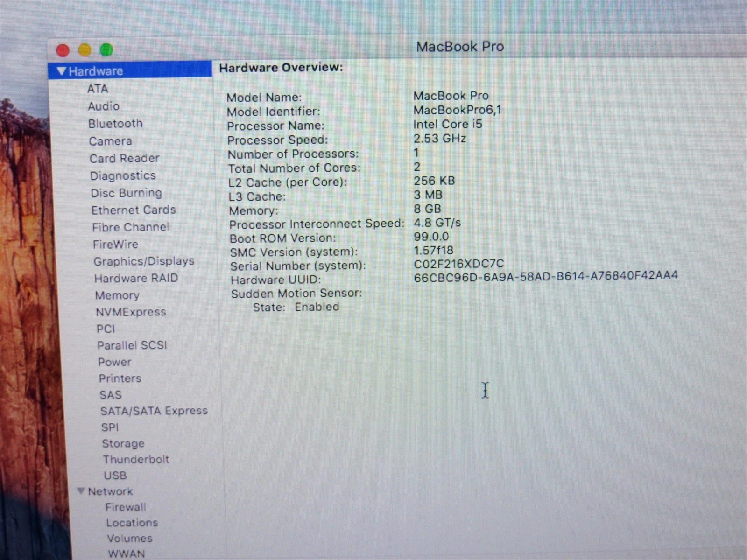This screenshot has height=560, width=747.
Task: Select ATA in the sidebar
Action: [x=98, y=89]
